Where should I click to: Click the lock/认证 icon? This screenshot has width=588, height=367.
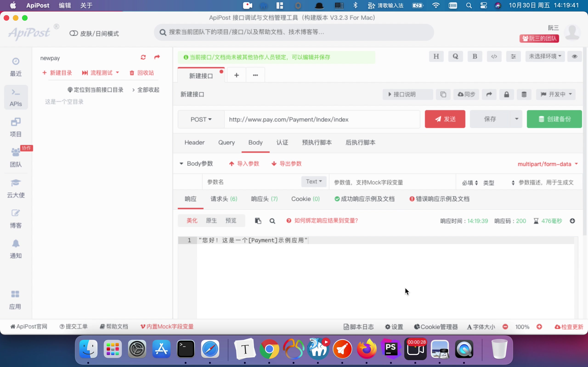coord(506,94)
